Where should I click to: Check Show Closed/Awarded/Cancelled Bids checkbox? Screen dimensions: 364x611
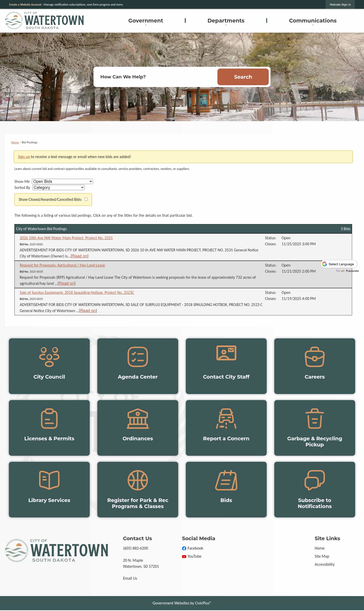[86, 199]
